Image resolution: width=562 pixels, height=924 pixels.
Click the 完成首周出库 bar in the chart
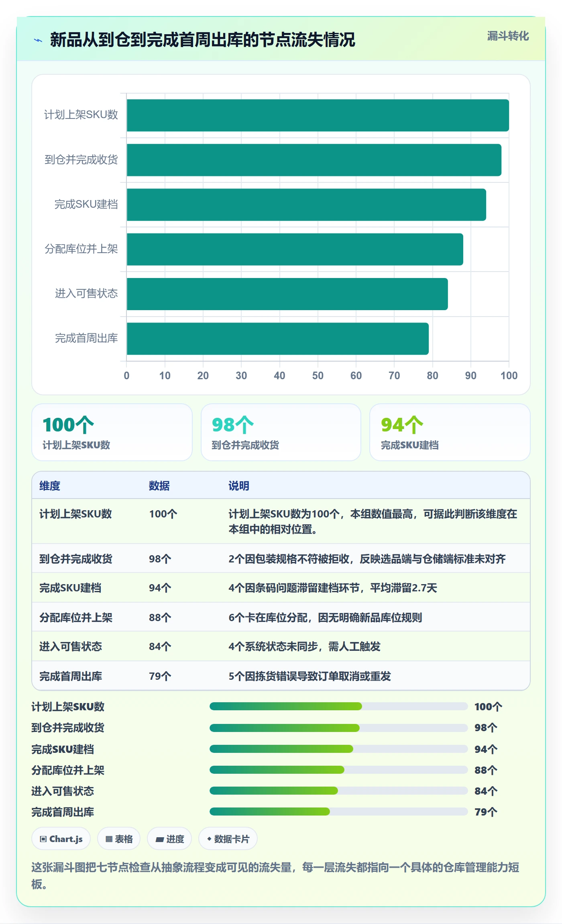278,339
